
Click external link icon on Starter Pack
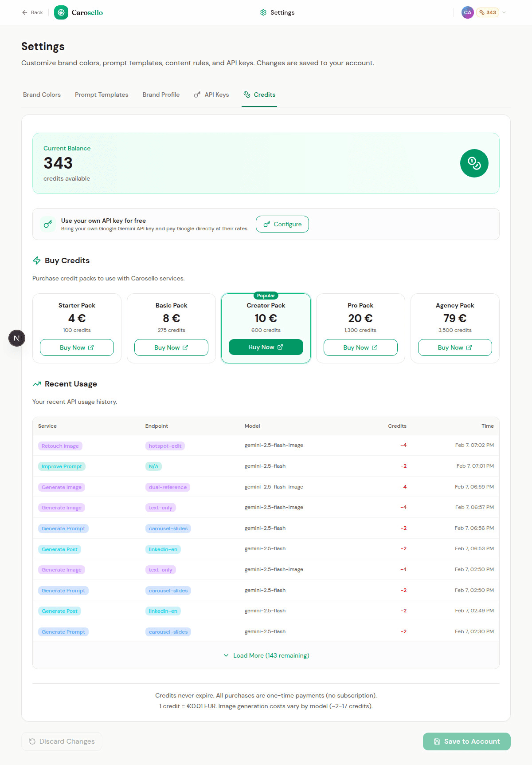91,347
